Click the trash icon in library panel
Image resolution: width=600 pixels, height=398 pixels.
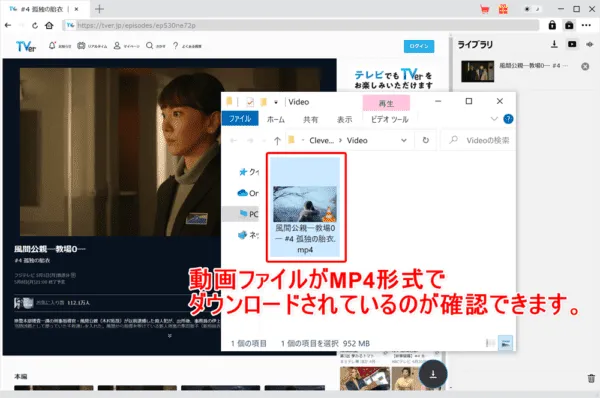(591, 378)
